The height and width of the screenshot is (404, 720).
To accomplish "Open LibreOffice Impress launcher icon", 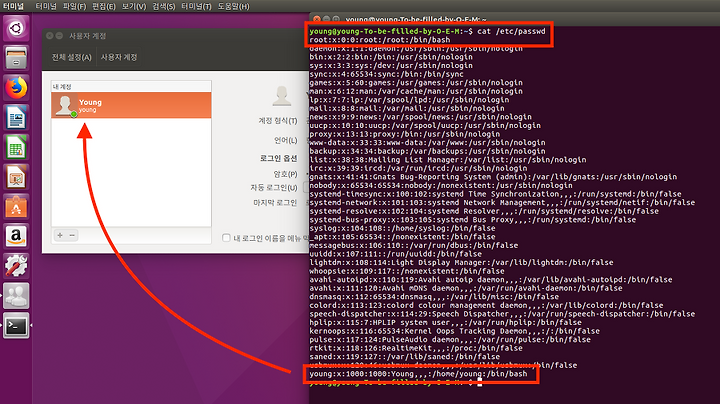I will tap(16, 177).
